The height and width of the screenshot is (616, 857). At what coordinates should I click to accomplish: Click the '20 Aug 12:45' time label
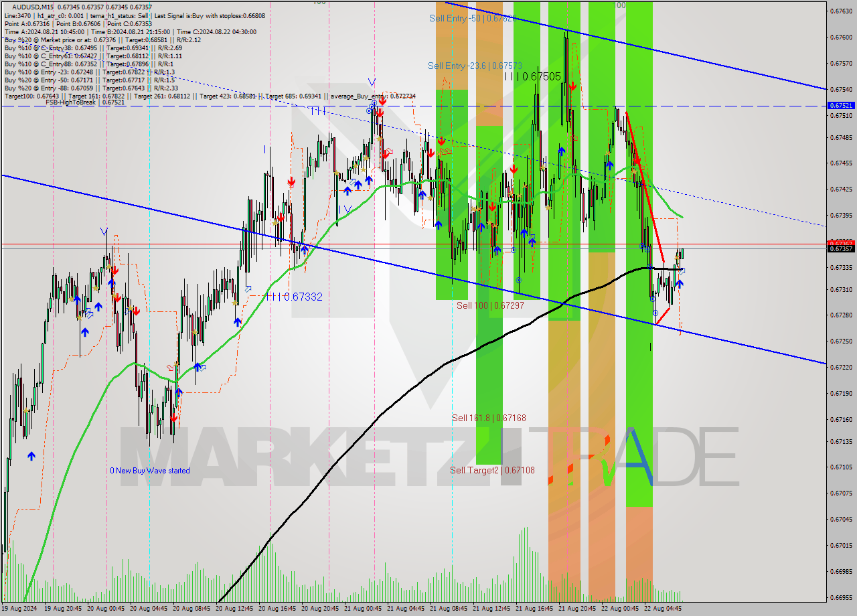pos(235,609)
